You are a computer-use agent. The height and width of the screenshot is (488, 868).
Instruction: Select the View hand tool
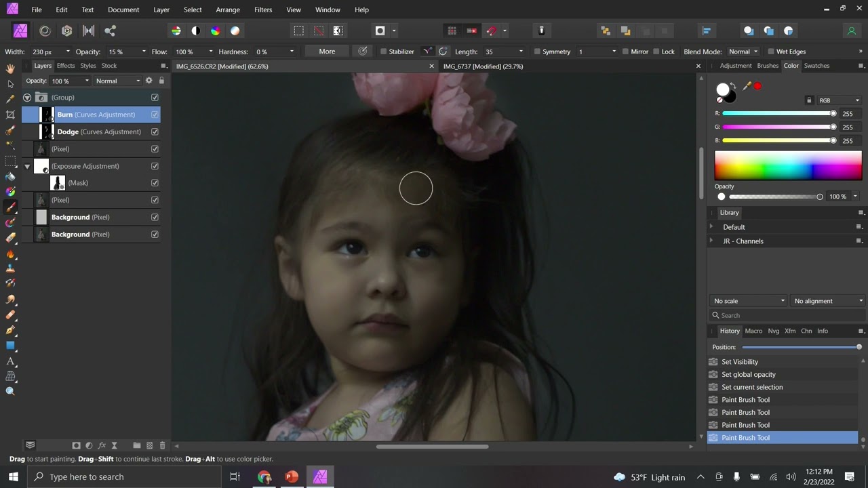click(x=10, y=68)
